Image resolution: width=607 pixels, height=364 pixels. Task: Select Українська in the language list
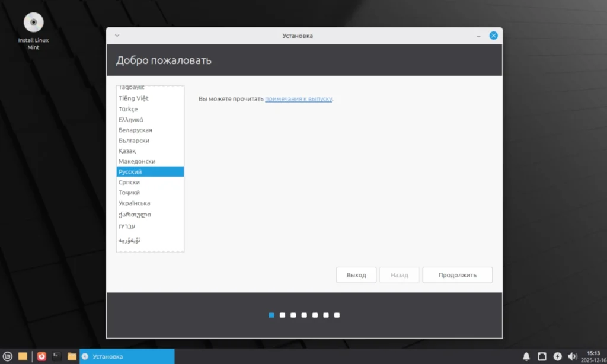coord(150,203)
